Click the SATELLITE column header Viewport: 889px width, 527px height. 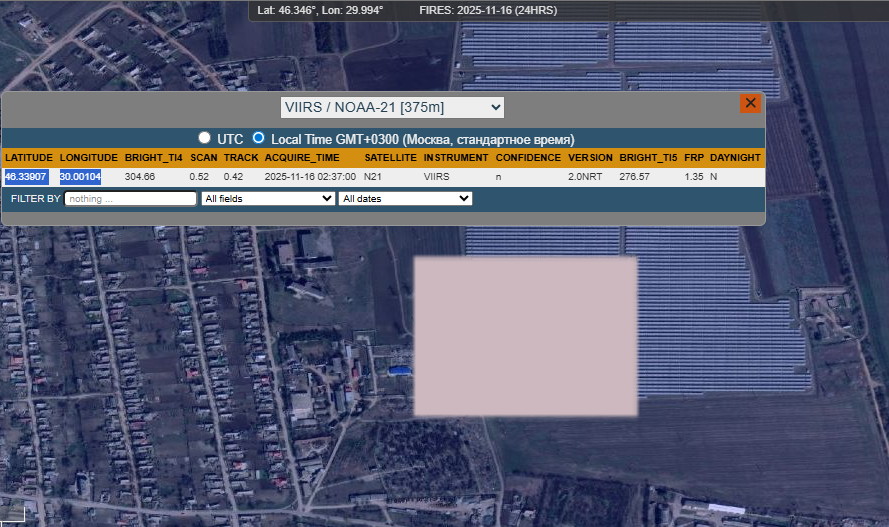coord(391,158)
